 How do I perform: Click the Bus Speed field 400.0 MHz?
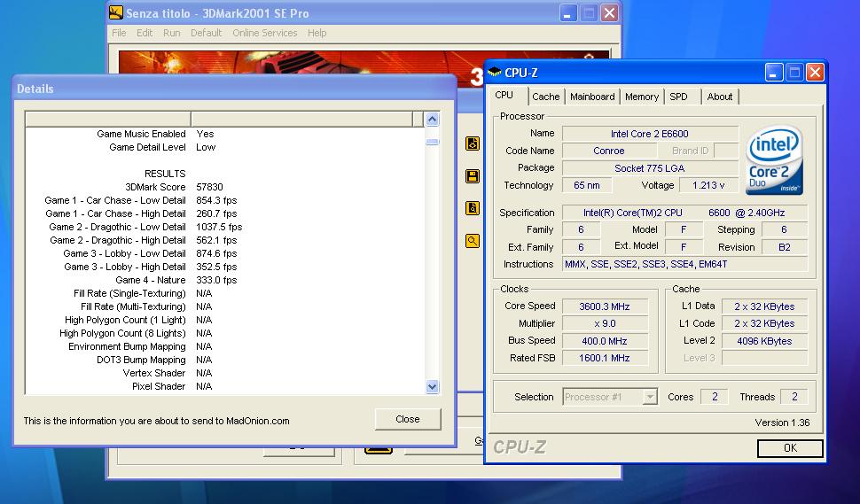[x=605, y=341]
